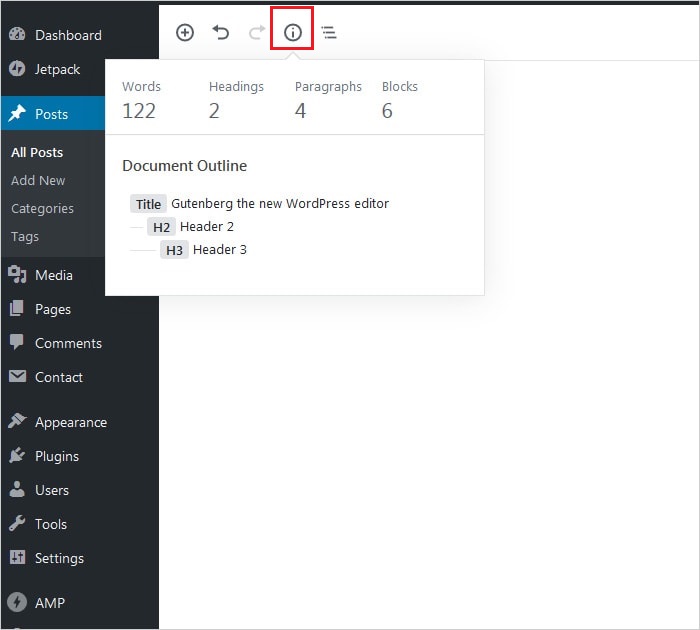The height and width of the screenshot is (630, 700).
Task: Open the Block navigation list icon
Action: [x=329, y=32]
